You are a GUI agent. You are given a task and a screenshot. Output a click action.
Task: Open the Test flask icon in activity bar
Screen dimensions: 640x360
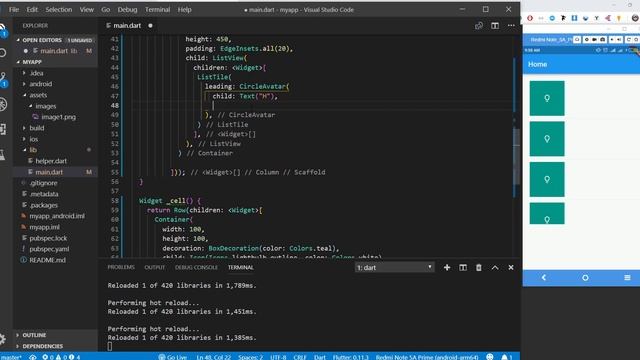tap(3, 155)
